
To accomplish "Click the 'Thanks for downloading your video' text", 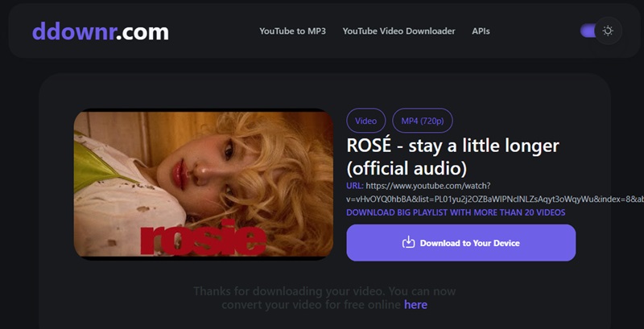I will pos(324,298).
